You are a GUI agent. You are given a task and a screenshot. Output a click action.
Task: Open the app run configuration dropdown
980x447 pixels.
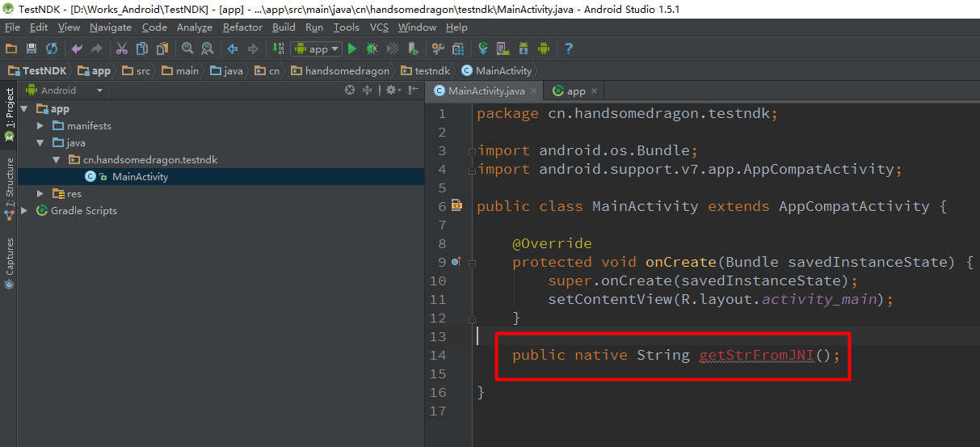click(x=316, y=49)
